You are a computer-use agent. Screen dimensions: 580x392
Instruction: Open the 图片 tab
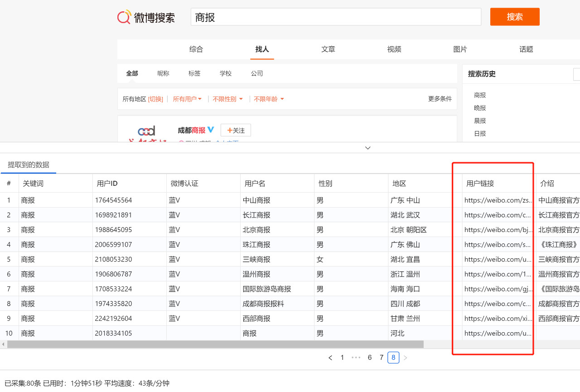pyautogui.click(x=460, y=49)
